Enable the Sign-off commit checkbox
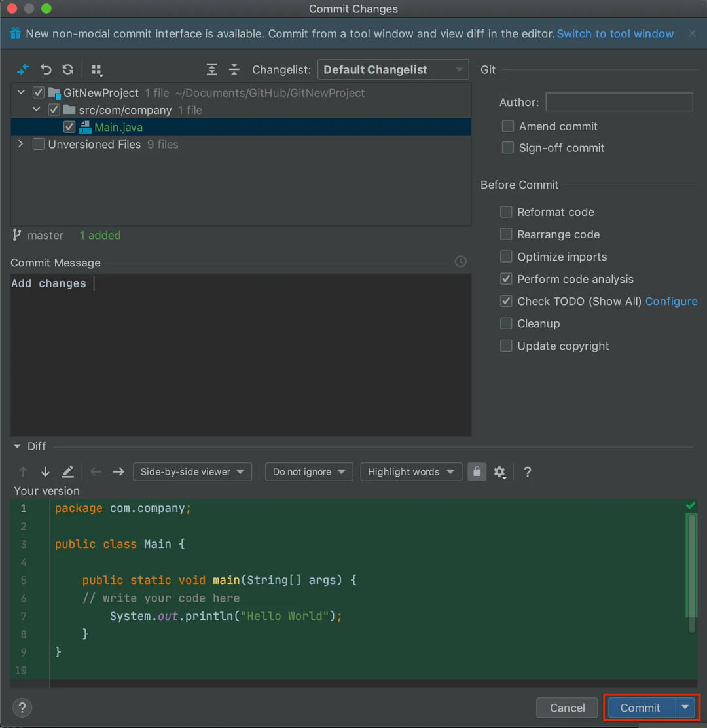Image resolution: width=707 pixels, height=728 pixels. (x=508, y=148)
